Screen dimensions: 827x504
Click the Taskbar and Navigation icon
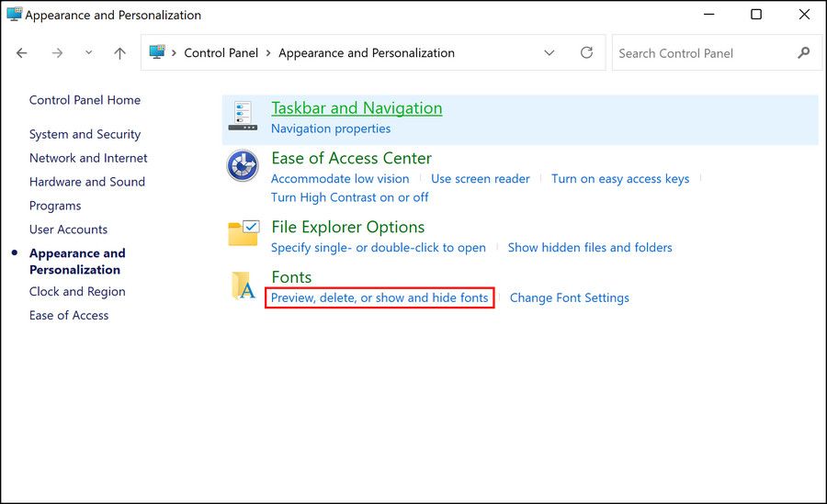coord(243,116)
